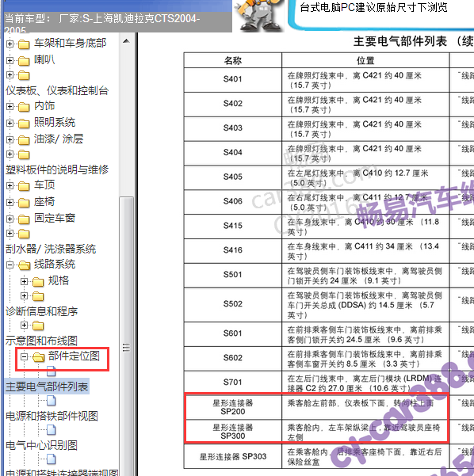Viewport: 474px width, 476px height.
Task: Select 部件定位图 tree label
Action: pyautogui.click(x=74, y=356)
